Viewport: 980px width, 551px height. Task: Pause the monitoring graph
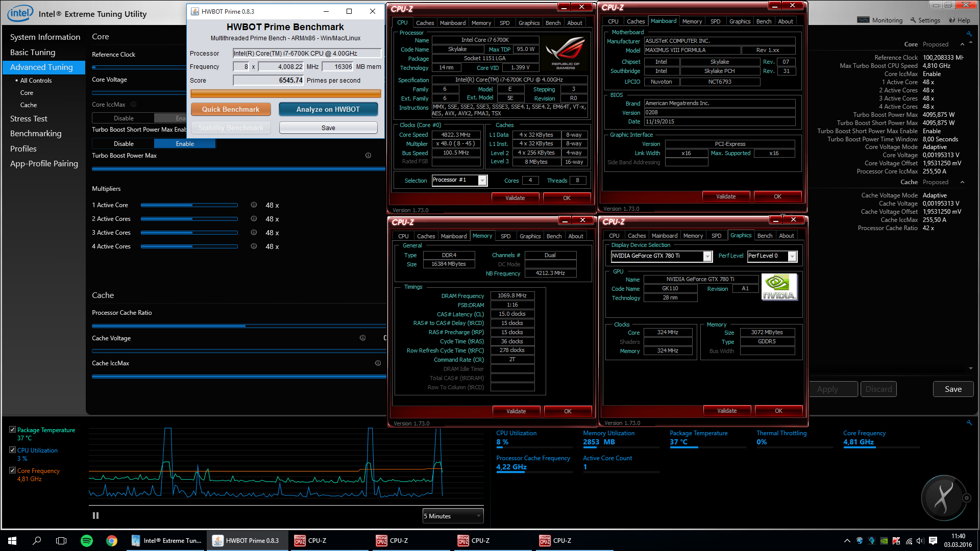[95, 516]
